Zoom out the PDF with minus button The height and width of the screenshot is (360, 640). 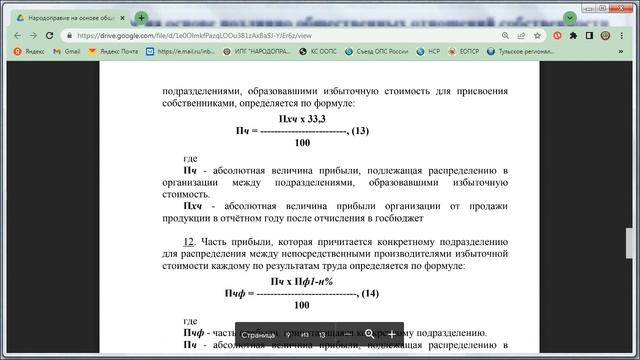point(347,334)
